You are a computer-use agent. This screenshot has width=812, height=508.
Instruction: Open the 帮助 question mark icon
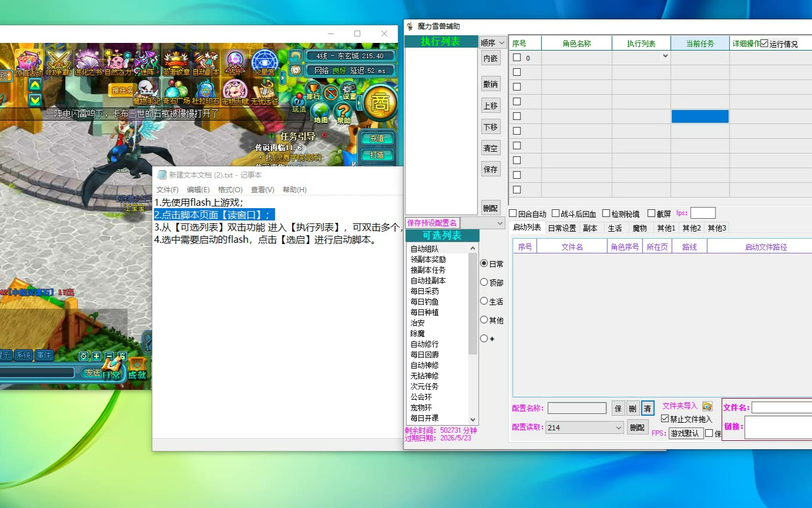point(344,113)
